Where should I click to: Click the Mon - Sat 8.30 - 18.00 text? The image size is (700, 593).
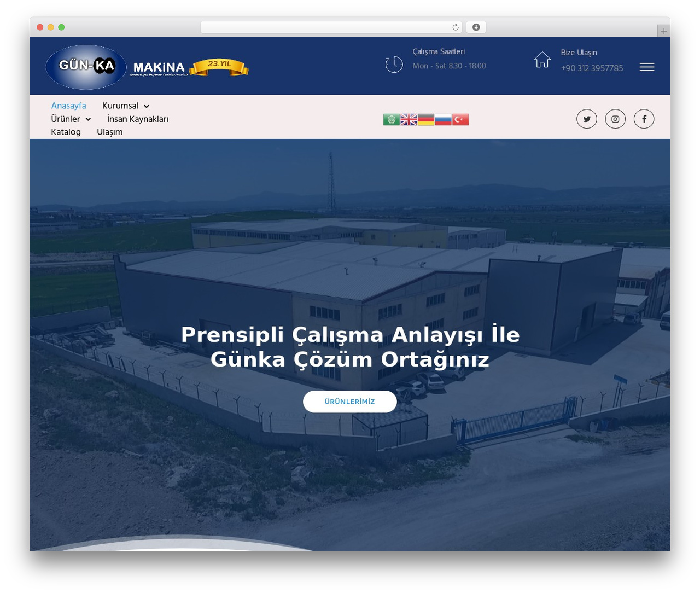click(x=449, y=66)
